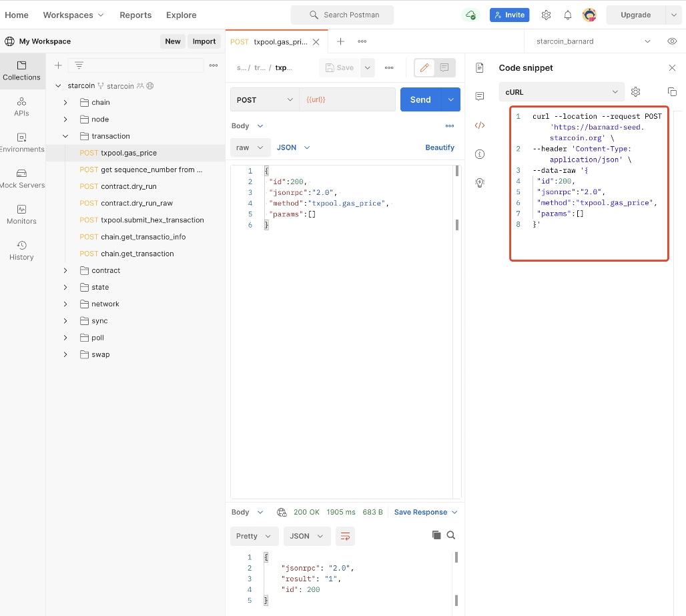Open Reports in top navigation
This screenshot has height=616, width=686.
click(135, 15)
